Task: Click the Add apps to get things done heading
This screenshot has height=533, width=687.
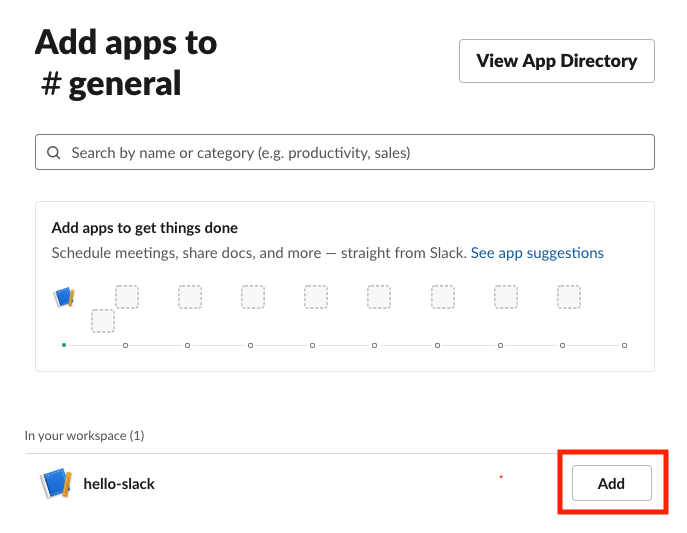Action: pos(145,228)
